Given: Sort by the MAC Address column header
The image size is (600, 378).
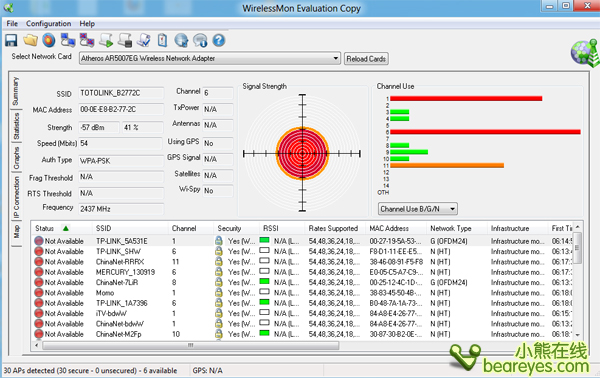Looking at the screenshot, I should coord(396,228).
